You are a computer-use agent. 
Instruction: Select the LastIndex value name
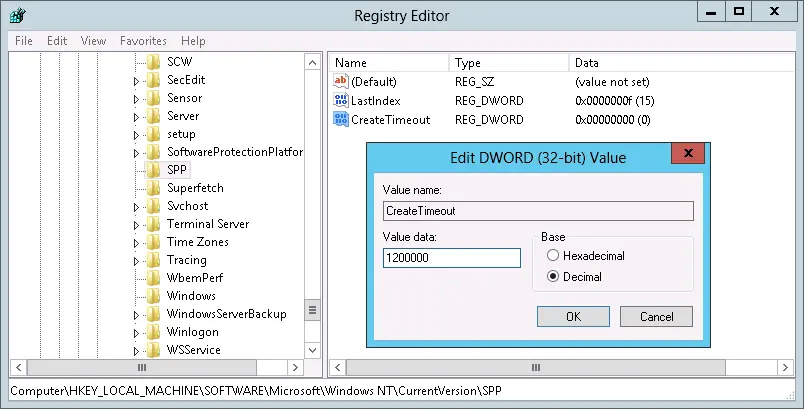pyautogui.click(x=375, y=100)
